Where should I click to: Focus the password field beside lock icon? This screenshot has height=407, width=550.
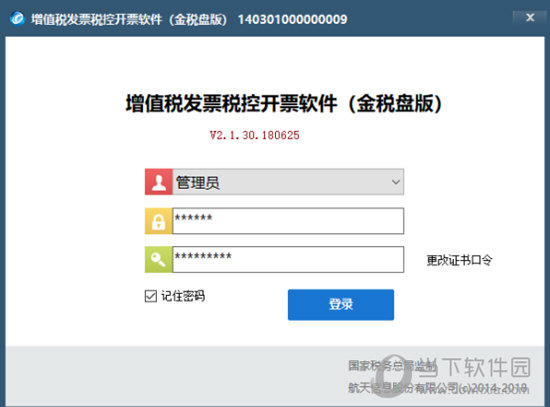pyautogui.click(x=288, y=221)
